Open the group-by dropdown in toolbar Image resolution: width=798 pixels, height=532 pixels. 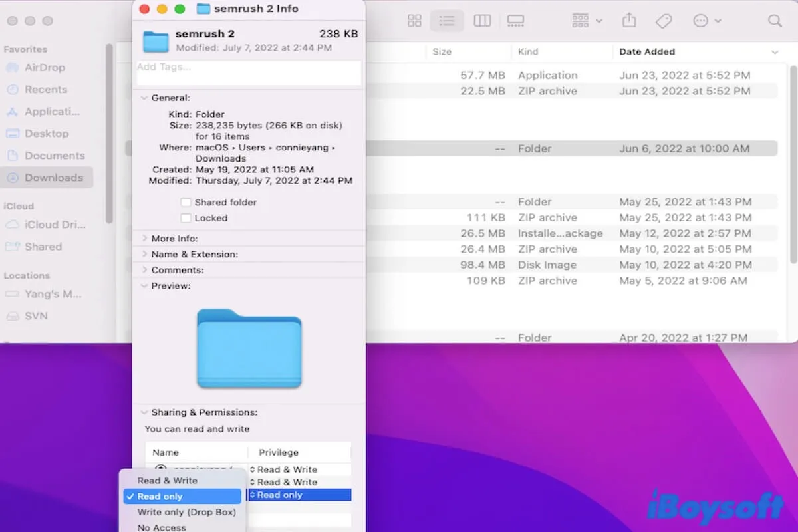click(587, 21)
